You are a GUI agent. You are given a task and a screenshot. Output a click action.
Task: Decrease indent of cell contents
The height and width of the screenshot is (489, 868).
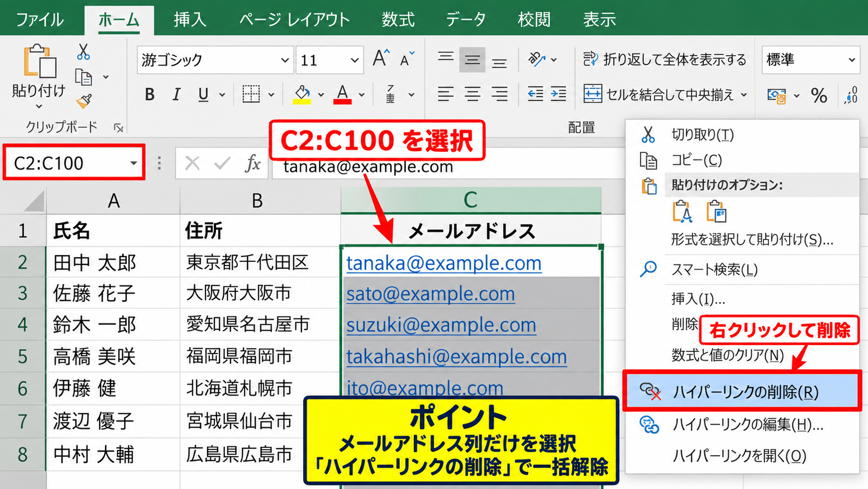pyautogui.click(x=535, y=94)
